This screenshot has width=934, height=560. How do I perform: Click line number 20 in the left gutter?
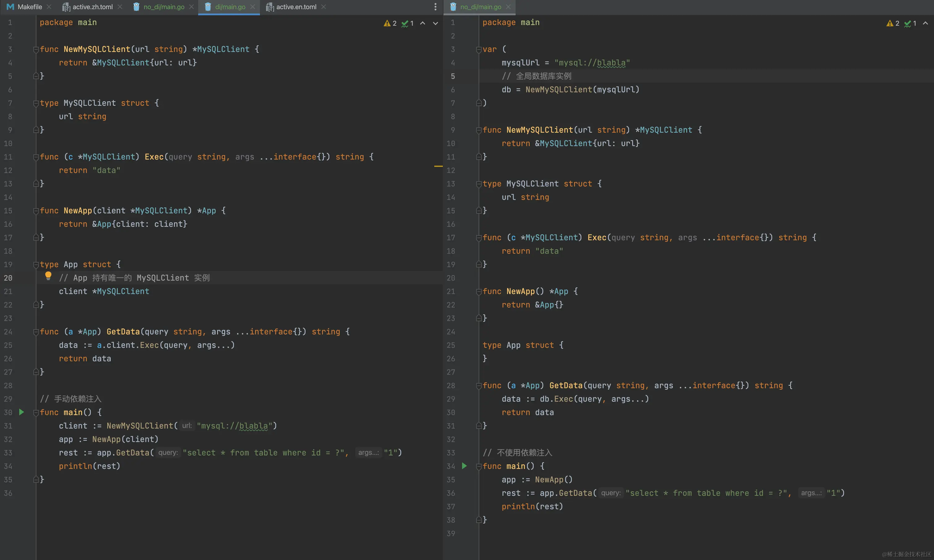point(8,278)
